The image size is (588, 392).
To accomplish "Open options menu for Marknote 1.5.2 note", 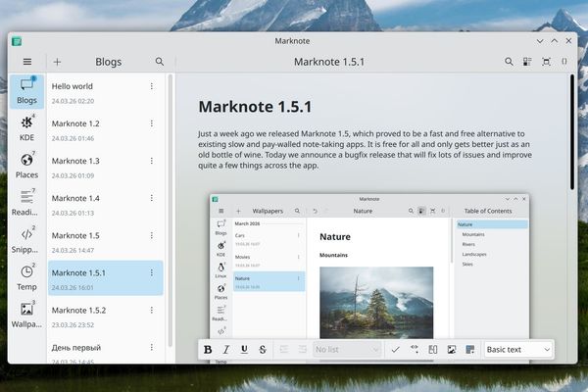I will pos(152,310).
